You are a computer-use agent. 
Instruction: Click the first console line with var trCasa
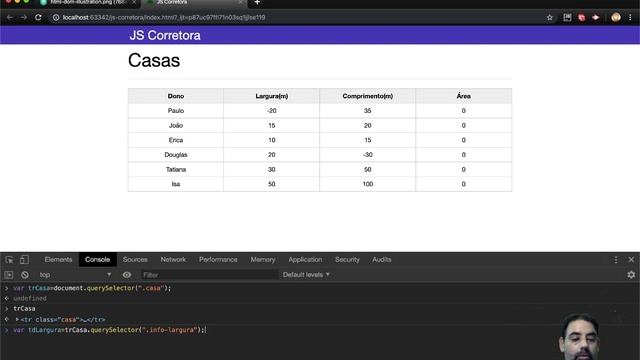tap(92, 288)
